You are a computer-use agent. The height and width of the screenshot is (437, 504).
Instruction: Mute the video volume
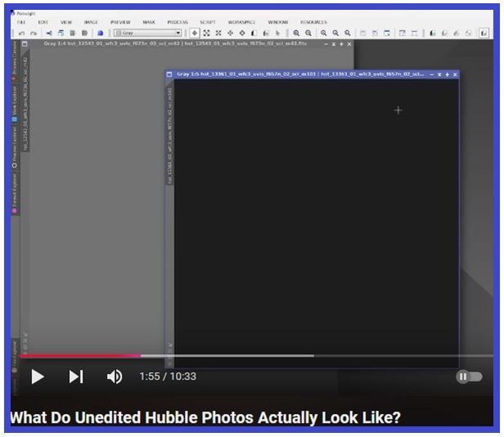point(115,376)
